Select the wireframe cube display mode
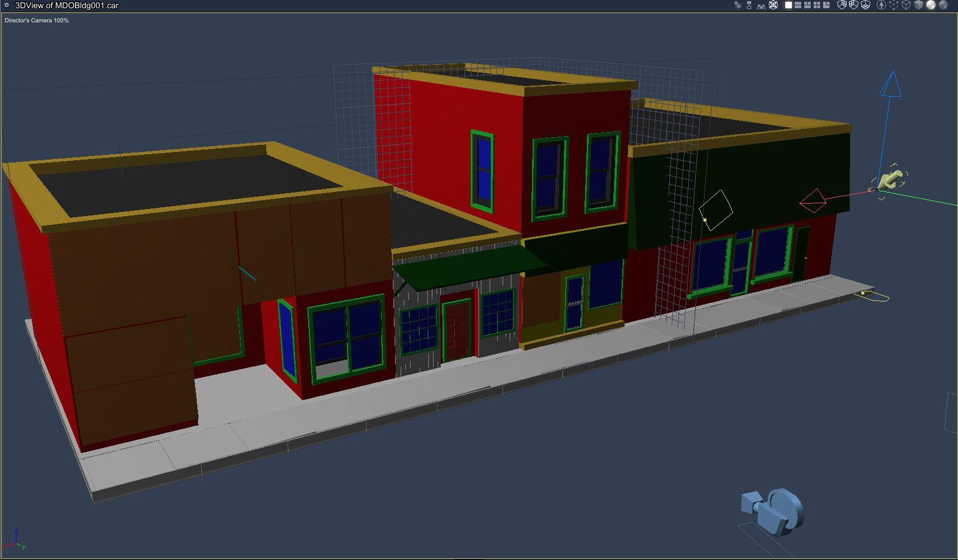Image resolution: width=958 pixels, height=560 pixels. [x=906, y=5]
